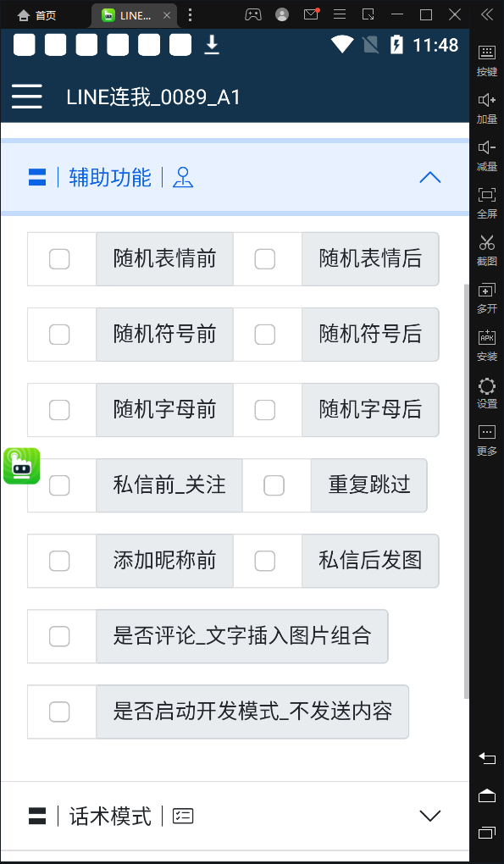Tick 是否启动开发模式_不发送内容 checkbox
The width and height of the screenshot is (504, 864).
59,712
